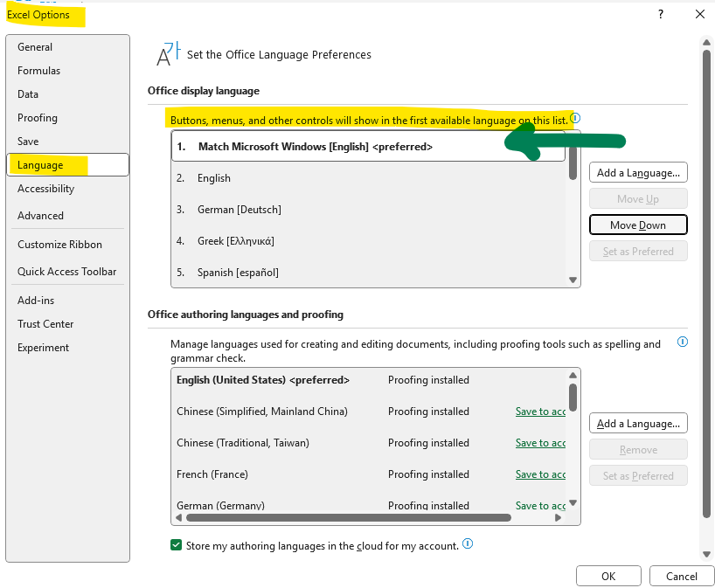Click the Set Office Language Preferences icon

166,52
